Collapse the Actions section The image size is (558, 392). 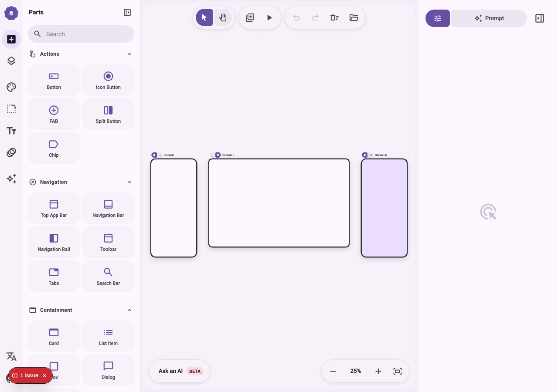point(129,54)
